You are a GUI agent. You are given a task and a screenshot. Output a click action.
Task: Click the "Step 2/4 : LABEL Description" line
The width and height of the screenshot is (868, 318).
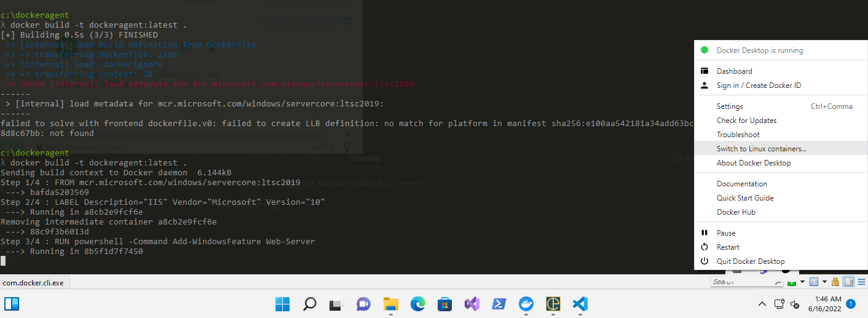163,202
